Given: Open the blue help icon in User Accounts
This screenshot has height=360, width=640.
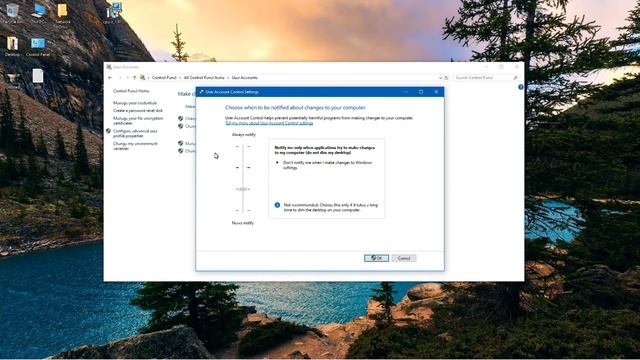Looking at the screenshot, I should point(520,87).
